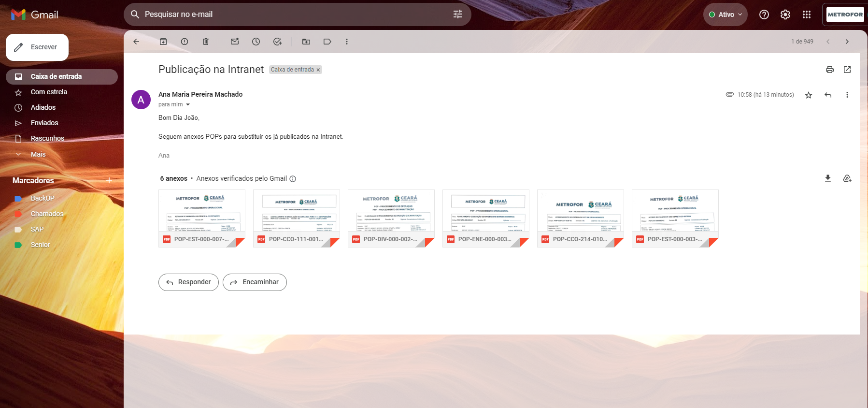The height and width of the screenshot is (408, 868).
Task: Go to the newer email arrow
Action: (x=828, y=42)
